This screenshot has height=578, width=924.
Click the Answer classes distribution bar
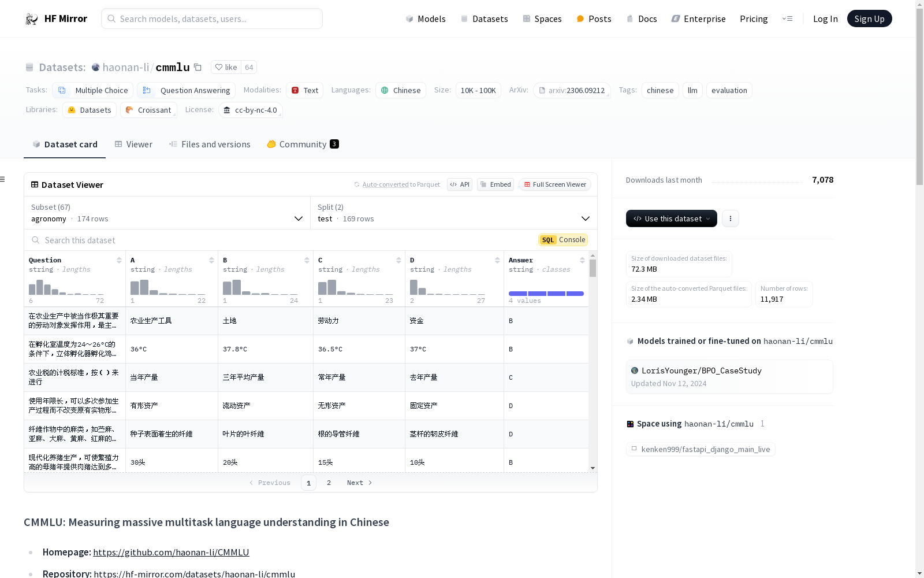tap(546, 294)
